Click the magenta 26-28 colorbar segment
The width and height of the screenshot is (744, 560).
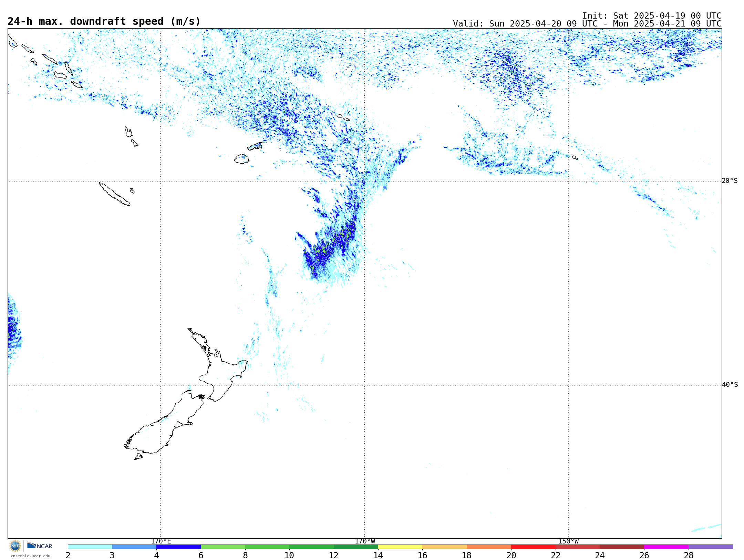point(666,547)
